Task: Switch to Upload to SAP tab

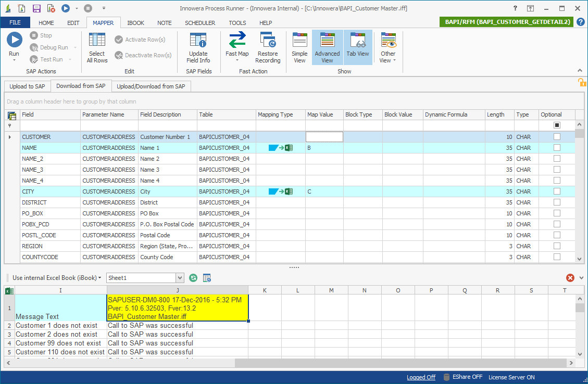Action: [x=27, y=86]
